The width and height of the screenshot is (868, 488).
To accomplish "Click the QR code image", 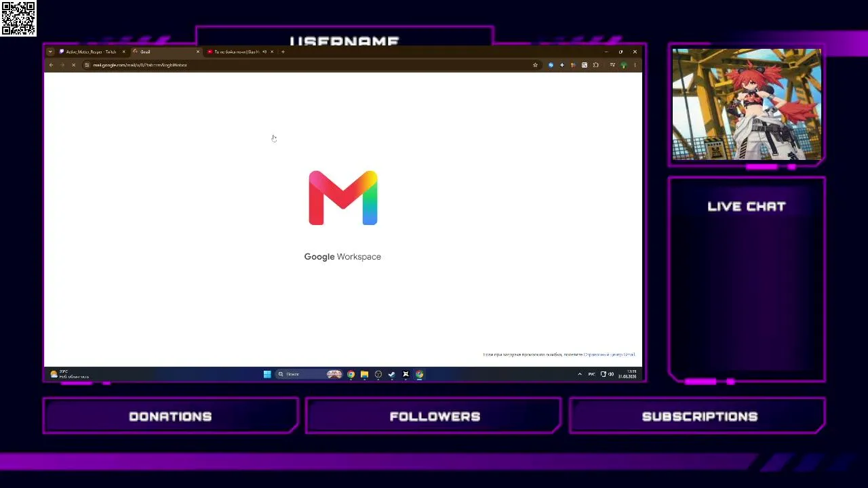I will 18,18.
